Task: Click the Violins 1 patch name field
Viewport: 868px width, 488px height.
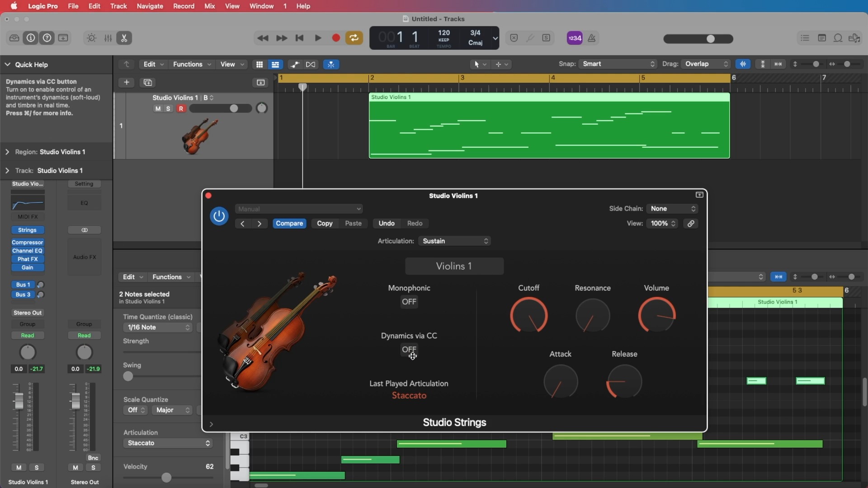Action: click(x=454, y=266)
